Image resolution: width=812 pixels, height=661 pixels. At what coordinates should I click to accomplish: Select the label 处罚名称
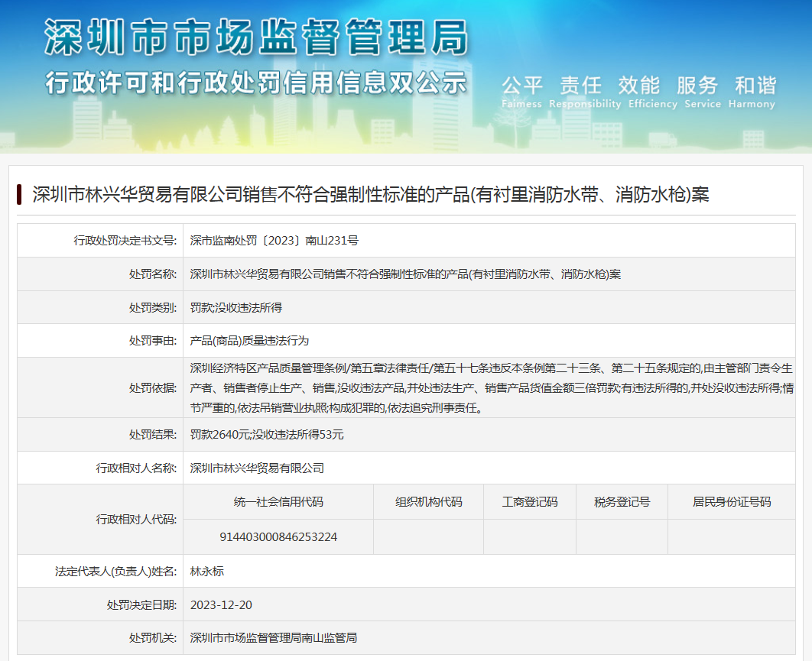(153, 274)
